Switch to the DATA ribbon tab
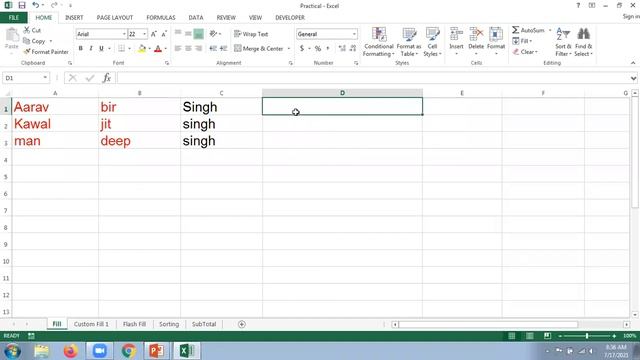Viewport: 640px width, 360px height. [196, 18]
